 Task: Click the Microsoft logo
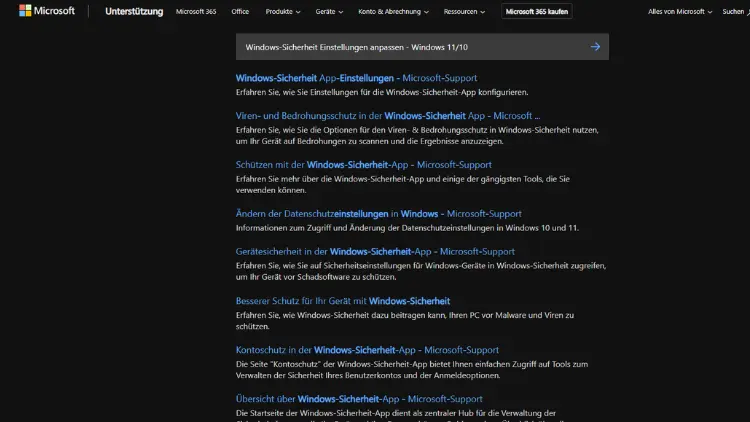[x=47, y=11]
